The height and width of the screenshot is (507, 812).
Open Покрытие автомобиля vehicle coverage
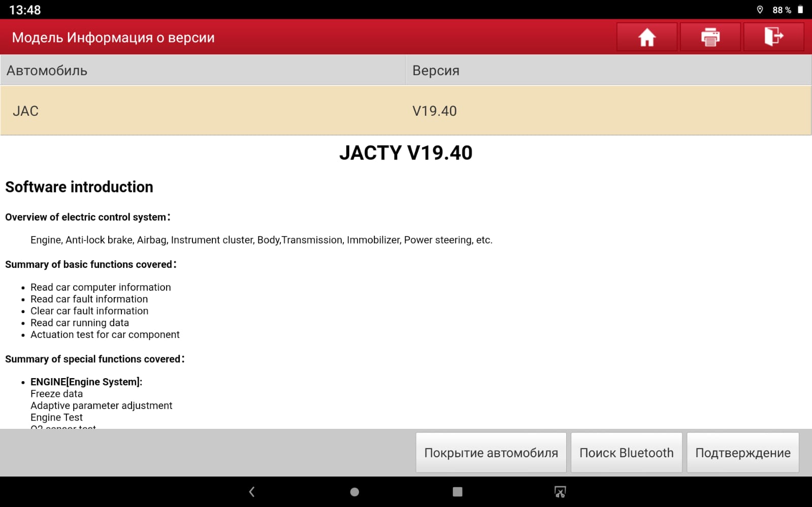pyautogui.click(x=491, y=453)
